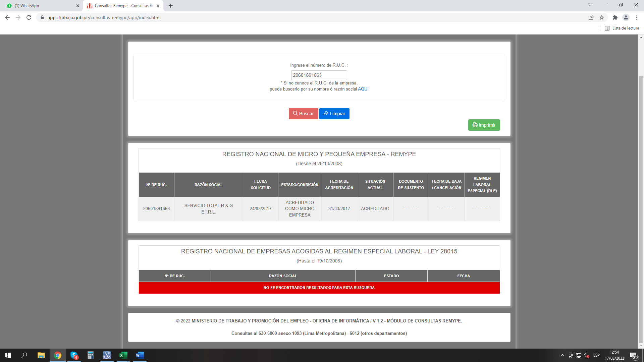Click the AQUI link
Screen dimensions: 644x362
[363, 89]
